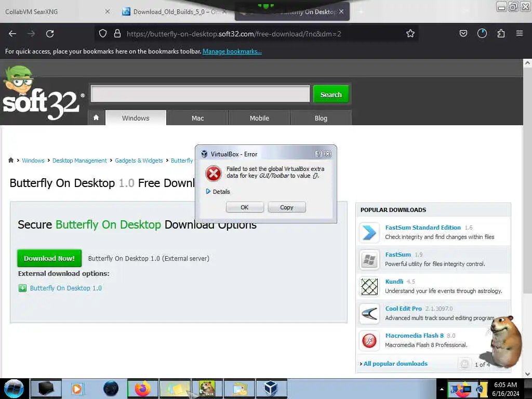Open the Cool Edit Pro link
This screenshot has width=532, height=399.
coord(403,309)
